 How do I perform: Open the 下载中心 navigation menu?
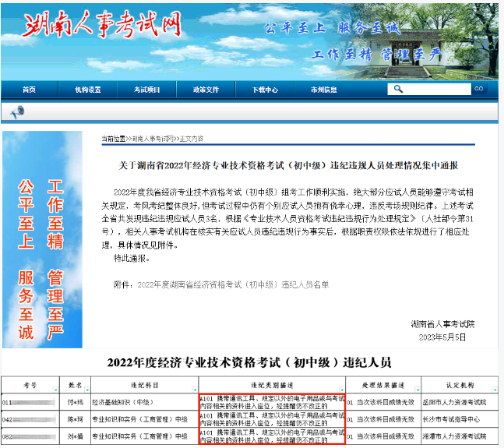(265, 90)
